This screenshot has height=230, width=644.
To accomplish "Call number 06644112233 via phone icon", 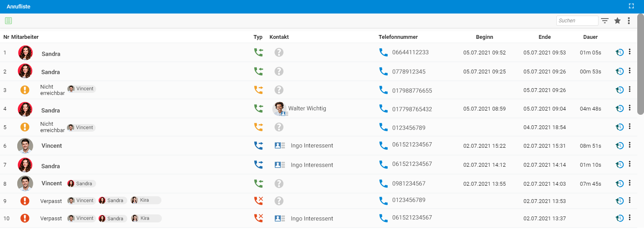I will coord(383,52).
